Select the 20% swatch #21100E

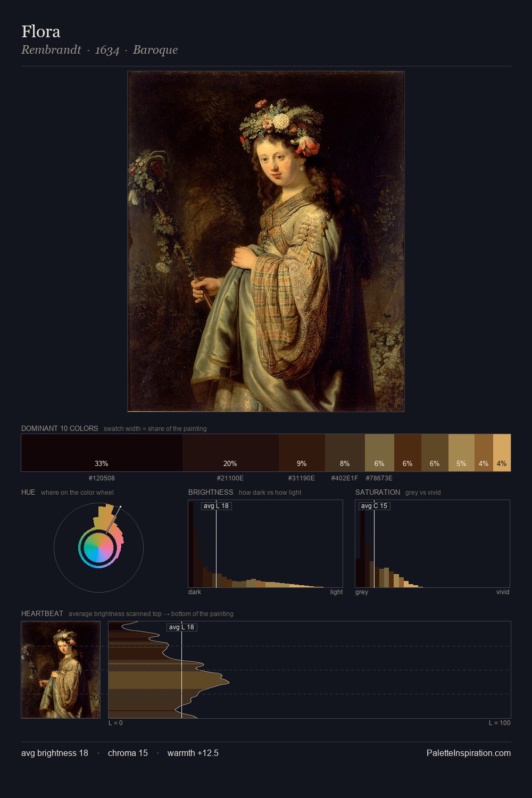(230, 453)
